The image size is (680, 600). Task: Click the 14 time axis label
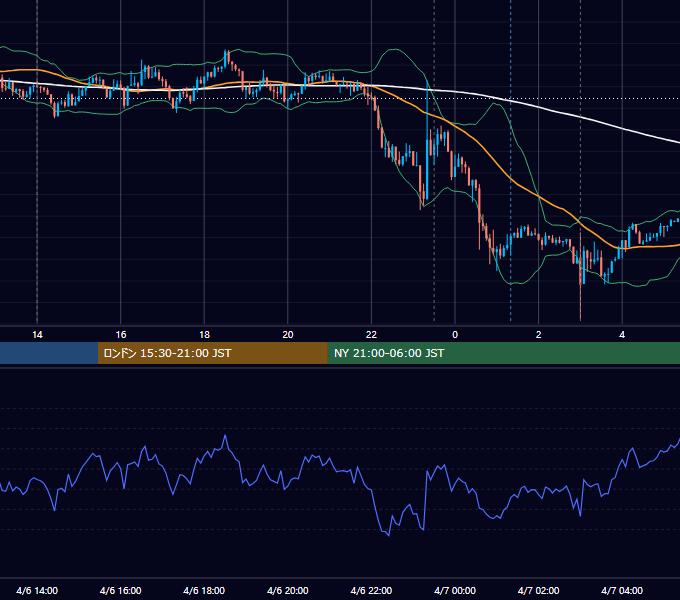point(37,335)
